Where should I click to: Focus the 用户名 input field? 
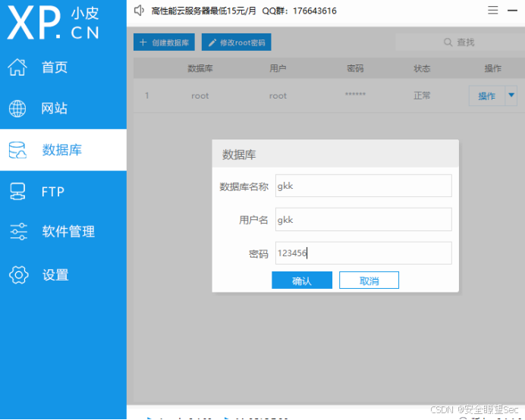click(x=363, y=220)
